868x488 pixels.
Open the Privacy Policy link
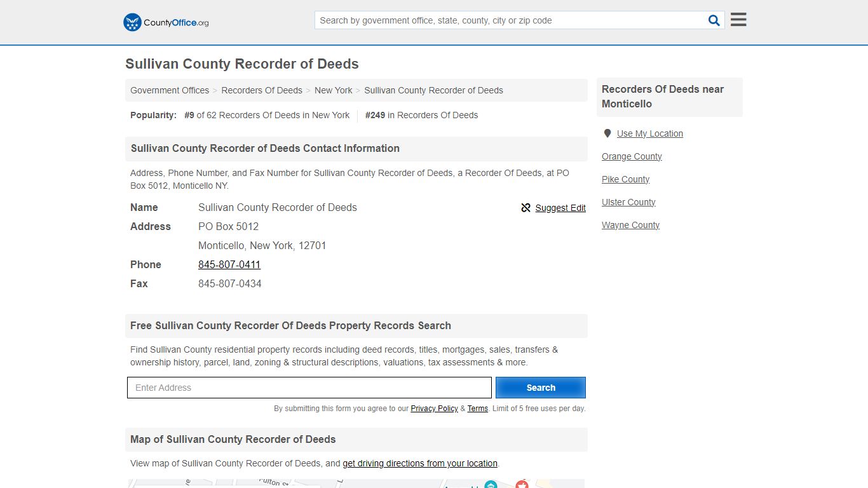[x=434, y=409]
